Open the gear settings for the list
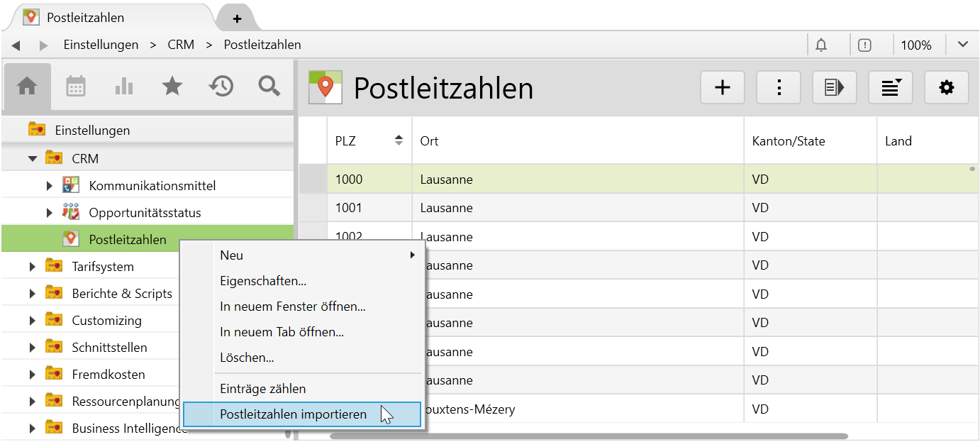 [x=946, y=87]
